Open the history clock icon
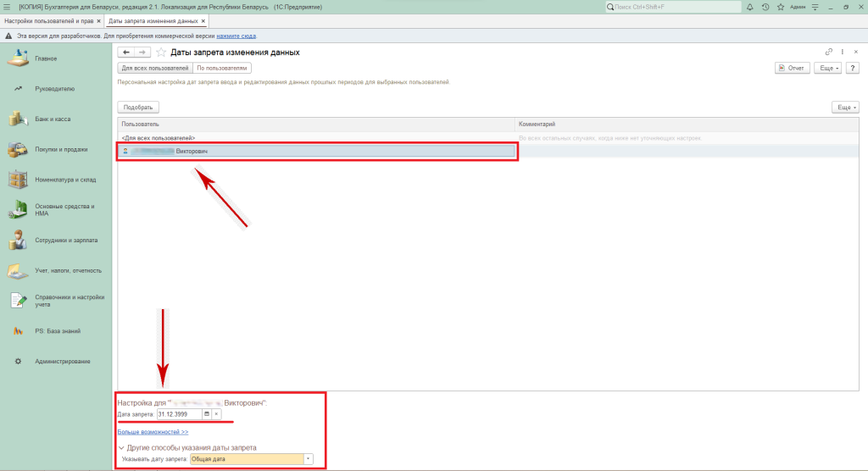 click(765, 7)
